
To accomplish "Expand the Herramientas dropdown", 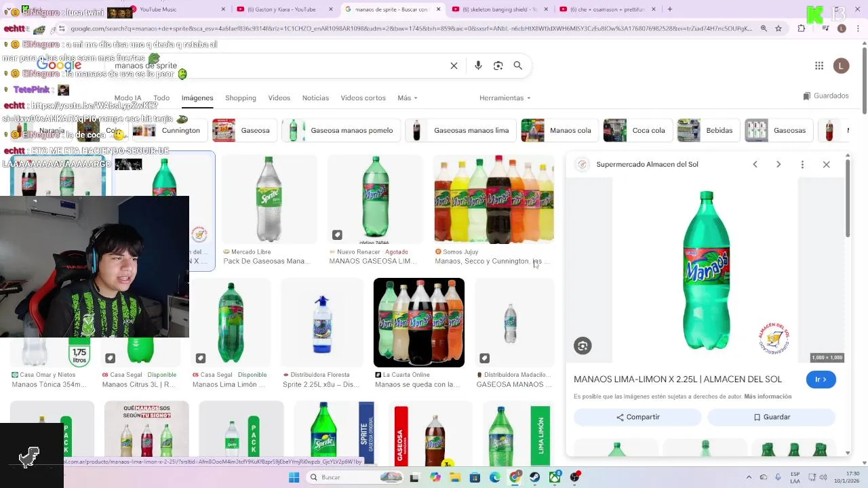I will pos(505,98).
